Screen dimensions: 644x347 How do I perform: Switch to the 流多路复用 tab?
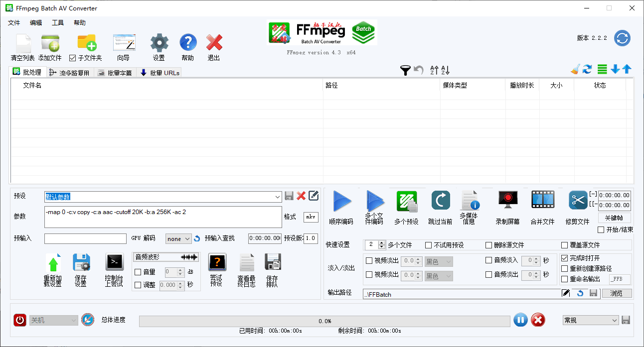70,73
